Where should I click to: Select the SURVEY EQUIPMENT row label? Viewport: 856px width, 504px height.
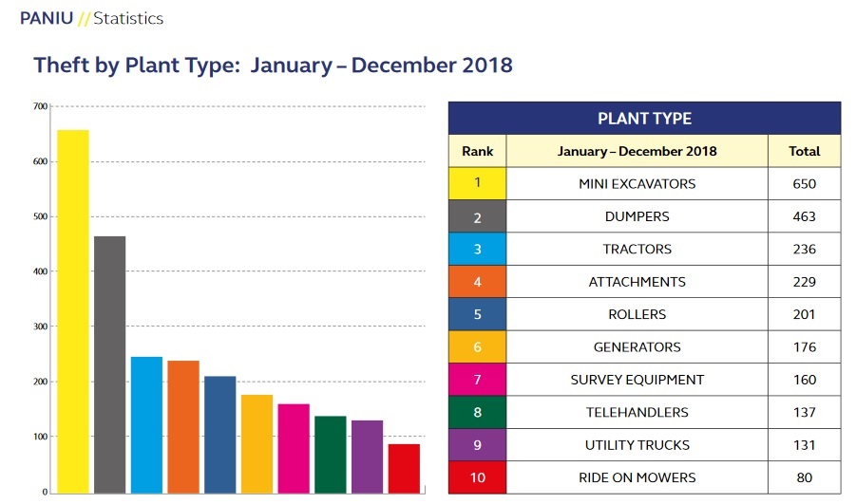(637, 380)
